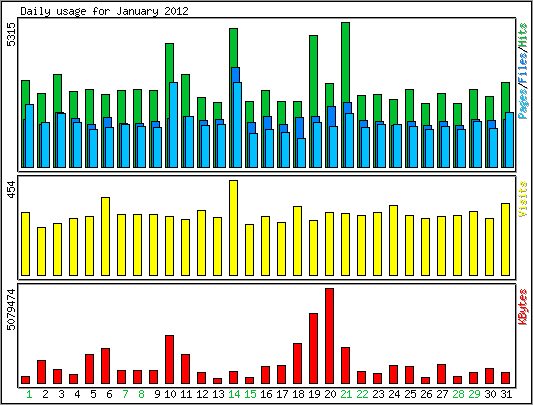Click the yellow visits bar for day 6
Screen dimensions: 533x405
tap(106, 236)
